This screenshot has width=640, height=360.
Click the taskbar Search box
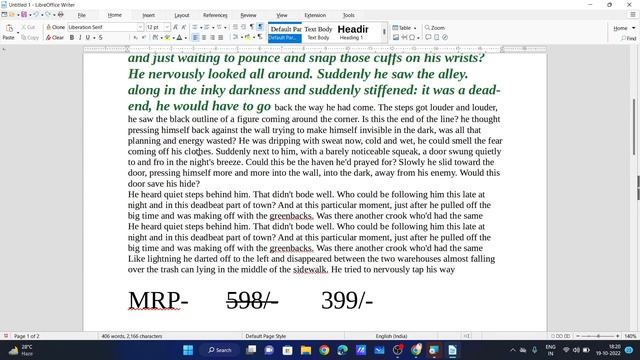coord(220,350)
